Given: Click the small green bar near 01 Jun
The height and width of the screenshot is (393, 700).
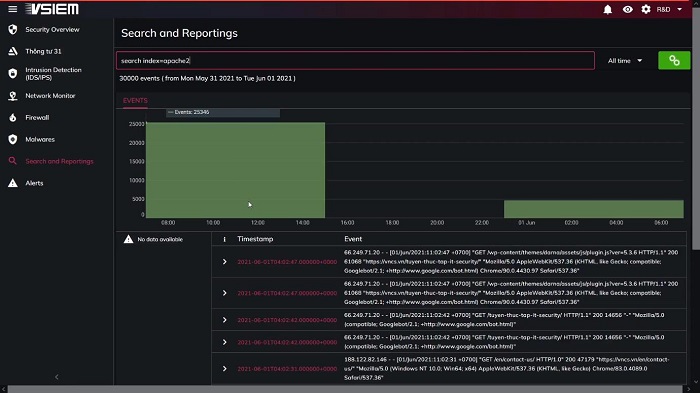Looking at the screenshot, I should pyautogui.click(x=594, y=209).
